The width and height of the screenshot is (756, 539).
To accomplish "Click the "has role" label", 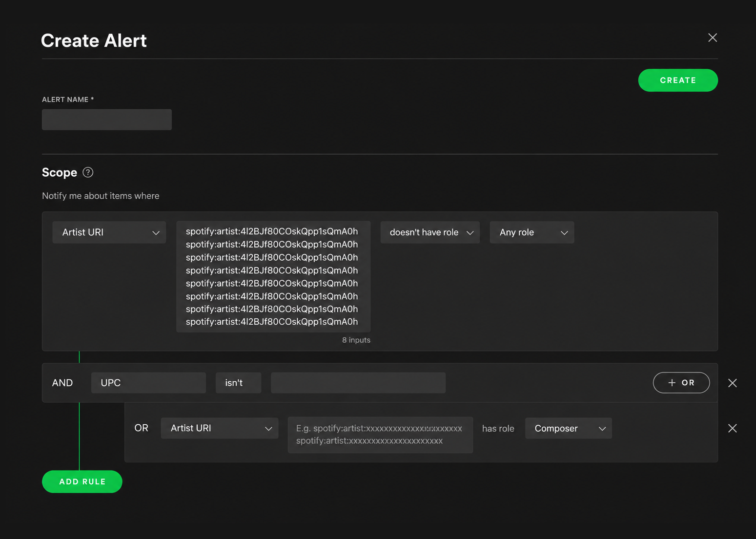I will click(x=498, y=428).
